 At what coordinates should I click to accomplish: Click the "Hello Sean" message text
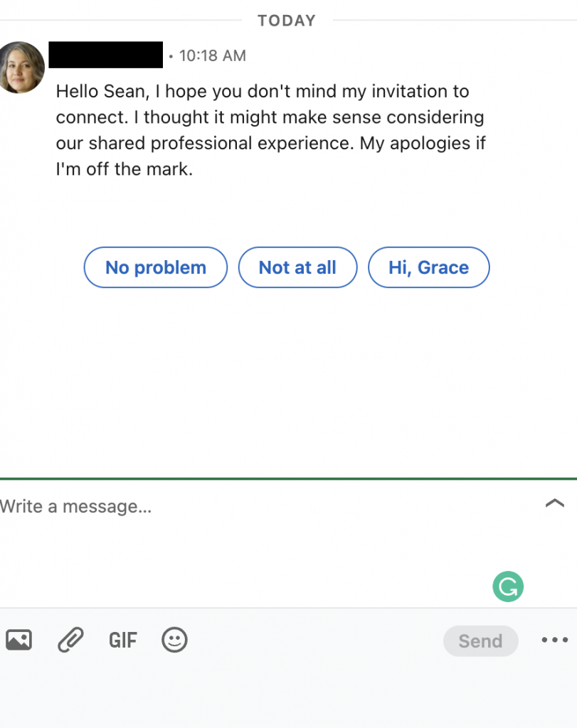pos(270,130)
